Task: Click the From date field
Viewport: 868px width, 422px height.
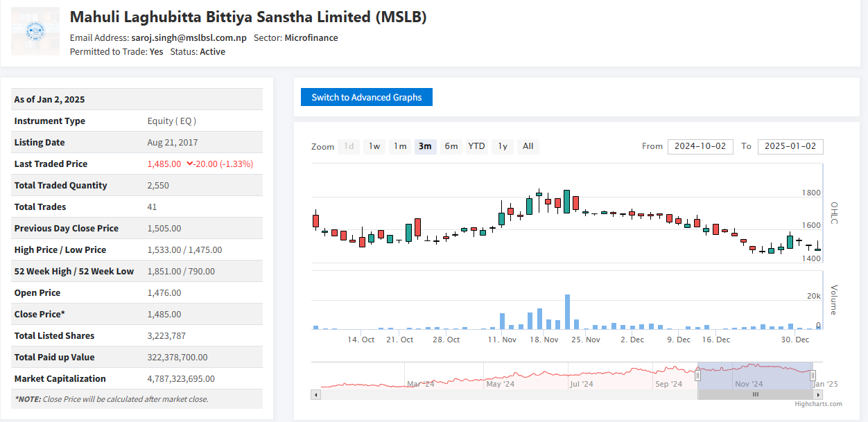Action: [700, 146]
